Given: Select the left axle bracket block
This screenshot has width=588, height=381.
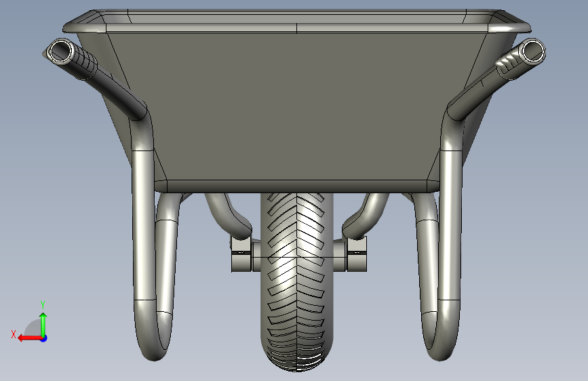Looking at the screenshot, I should pyautogui.click(x=241, y=254).
